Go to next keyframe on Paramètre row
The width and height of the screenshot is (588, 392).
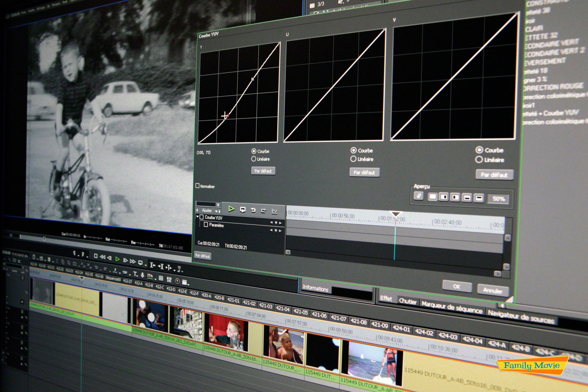pos(280,231)
